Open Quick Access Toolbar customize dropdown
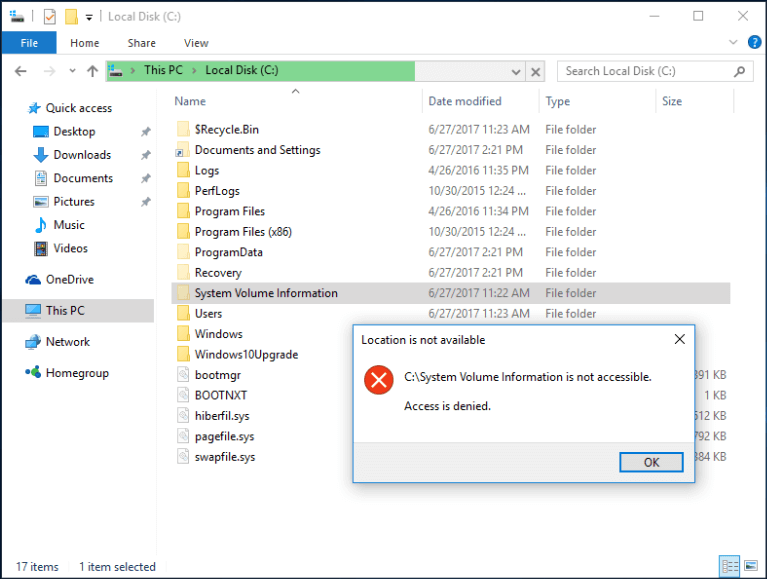 (x=89, y=17)
